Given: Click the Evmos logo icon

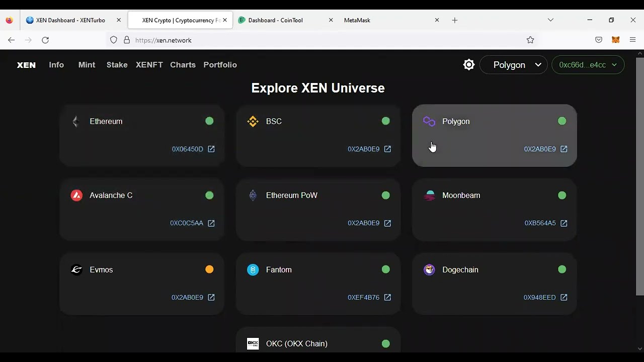Looking at the screenshot, I should coord(76,270).
